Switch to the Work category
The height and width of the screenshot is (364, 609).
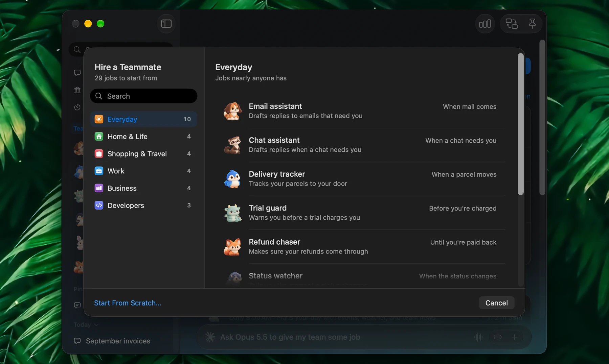[143, 171]
